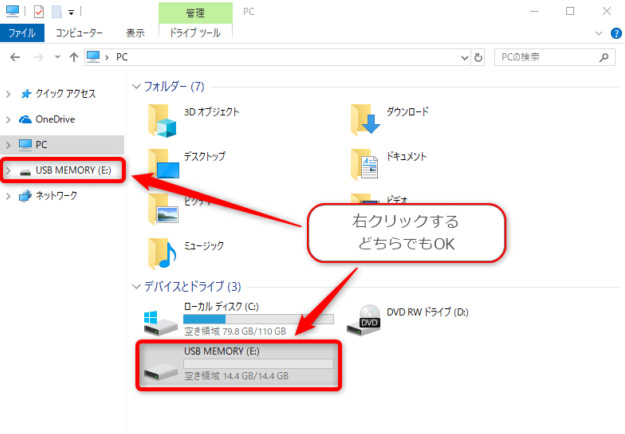The width and height of the screenshot is (625, 434).
Task: Click the ミュージック folder label
Action: pos(203,245)
